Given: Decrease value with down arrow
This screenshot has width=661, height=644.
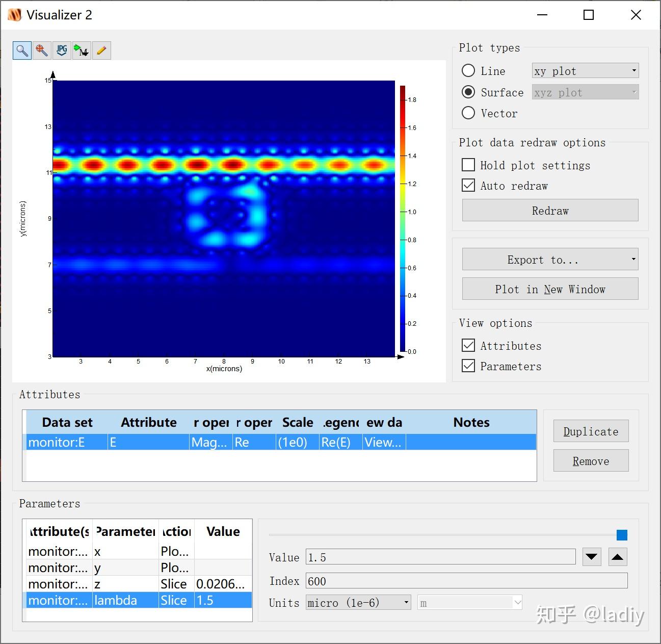Looking at the screenshot, I should pyautogui.click(x=592, y=557).
